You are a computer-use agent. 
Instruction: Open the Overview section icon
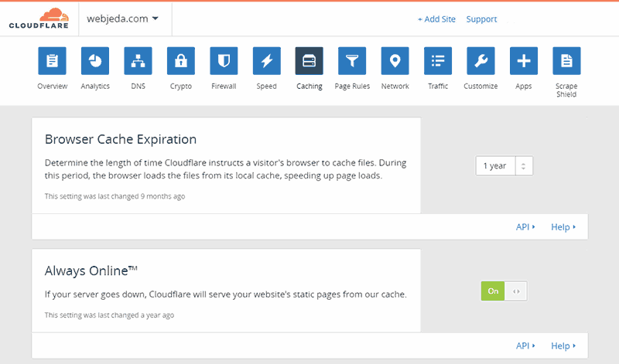coord(52,61)
